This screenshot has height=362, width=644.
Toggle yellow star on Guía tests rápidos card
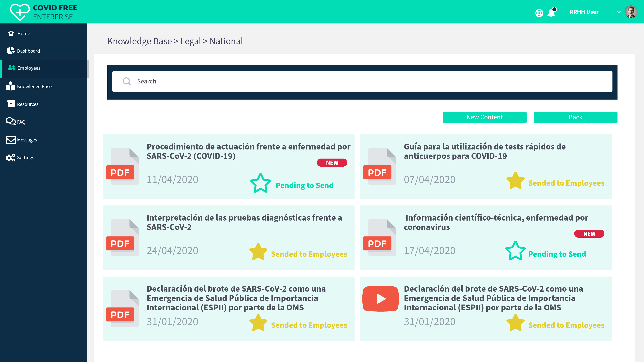(x=515, y=181)
